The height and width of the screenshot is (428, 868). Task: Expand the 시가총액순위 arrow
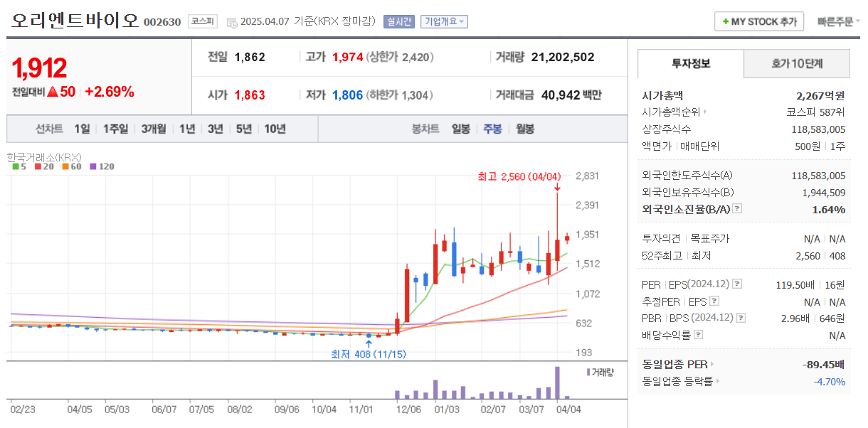tap(704, 112)
